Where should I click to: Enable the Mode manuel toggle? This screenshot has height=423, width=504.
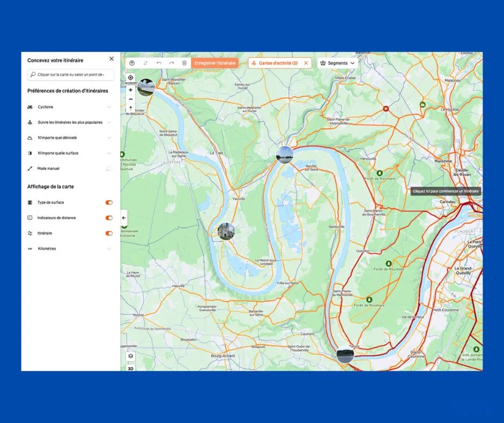[x=109, y=168]
